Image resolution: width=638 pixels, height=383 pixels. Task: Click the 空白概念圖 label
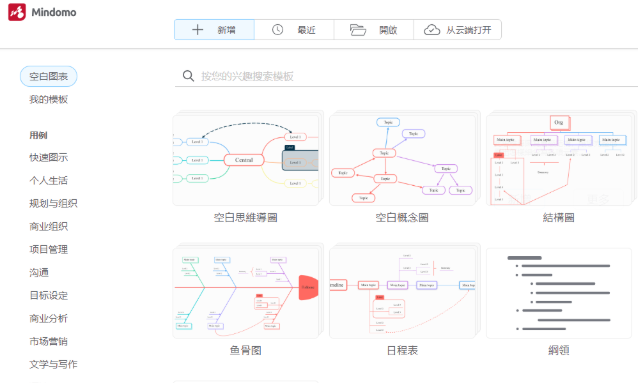tap(402, 217)
